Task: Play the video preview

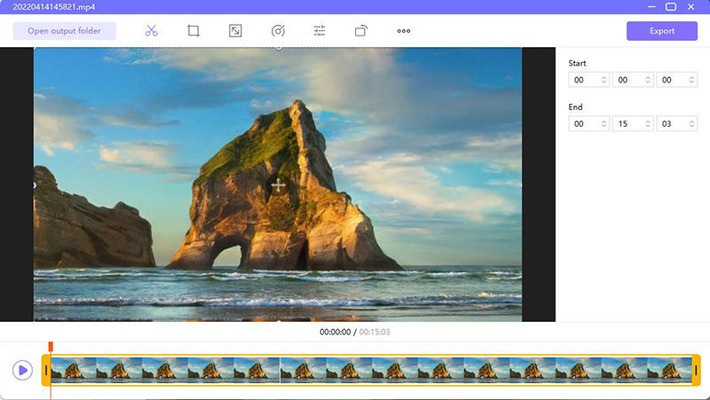Action: pos(22,370)
